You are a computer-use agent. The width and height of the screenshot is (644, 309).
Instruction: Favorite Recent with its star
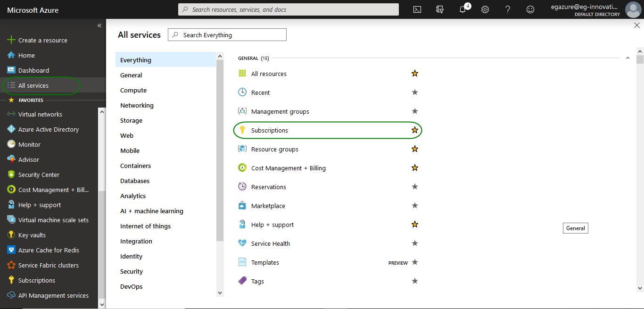coord(415,92)
